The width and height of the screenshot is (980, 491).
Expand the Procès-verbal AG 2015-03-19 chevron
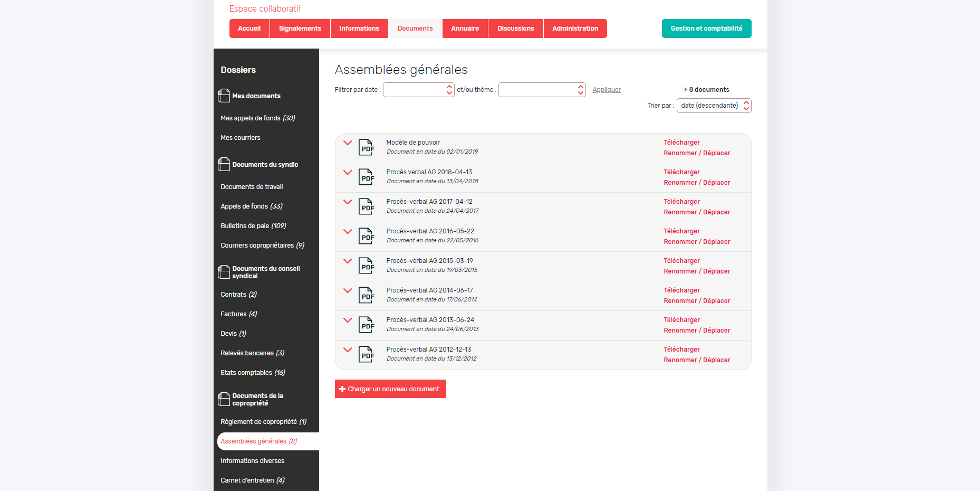348,261
